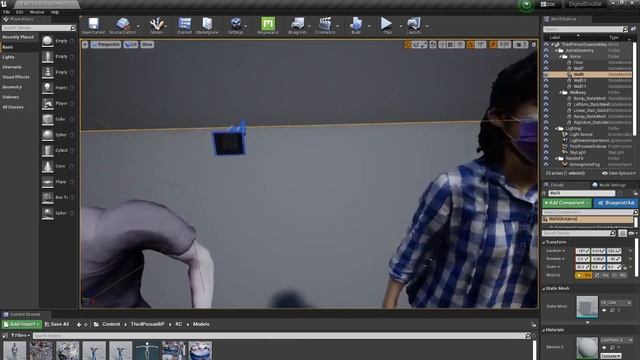Viewport: 640px width, 360px height.
Task: Collapse the Materials section
Action: (x=544, y=330)
